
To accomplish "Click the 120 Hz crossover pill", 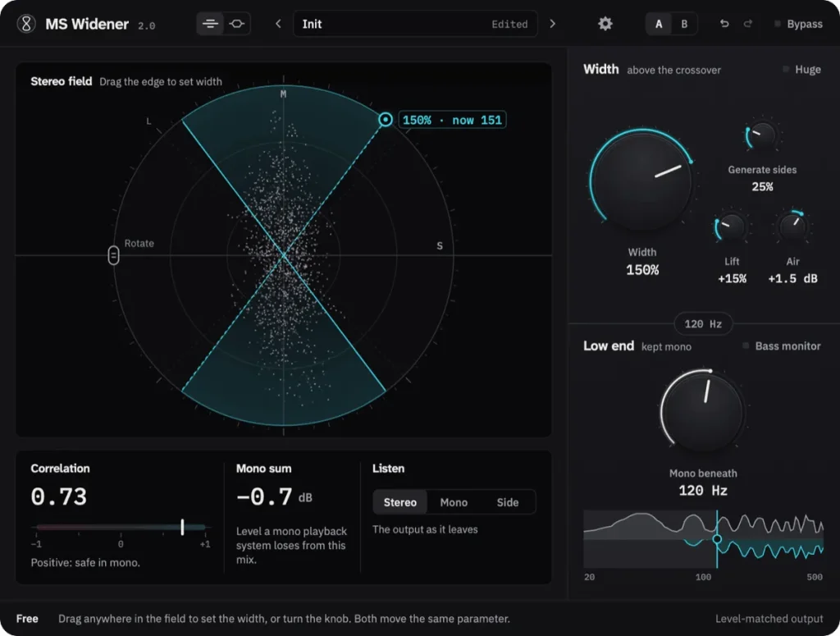I will click(x=703, y=323).
